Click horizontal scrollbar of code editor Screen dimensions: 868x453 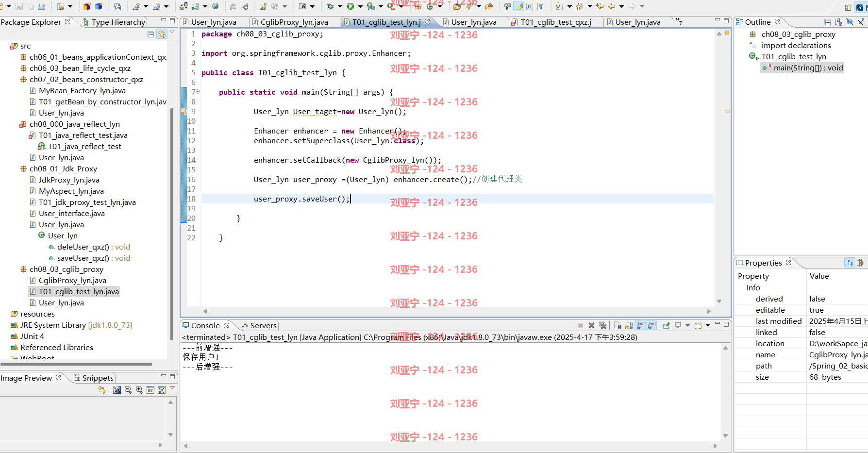tap(456, 311)
